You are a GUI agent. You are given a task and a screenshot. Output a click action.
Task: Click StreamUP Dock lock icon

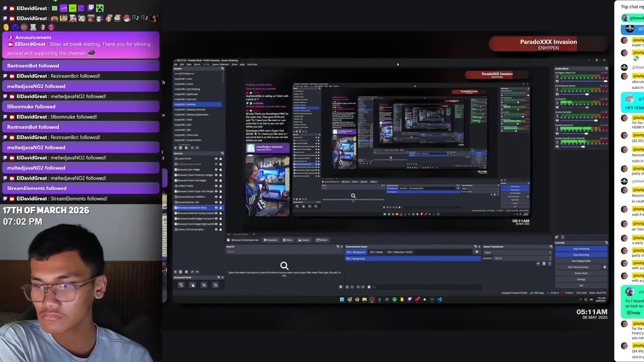tap(193, 285)
